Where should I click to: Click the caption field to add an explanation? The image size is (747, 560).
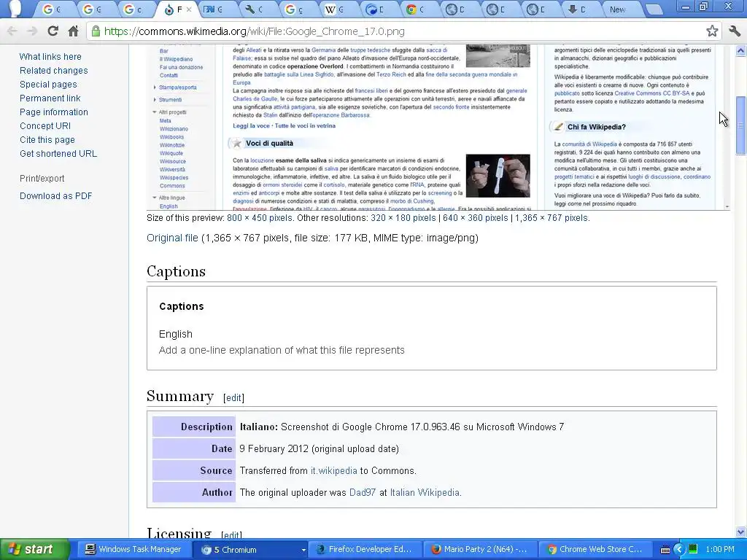(282, 350)
